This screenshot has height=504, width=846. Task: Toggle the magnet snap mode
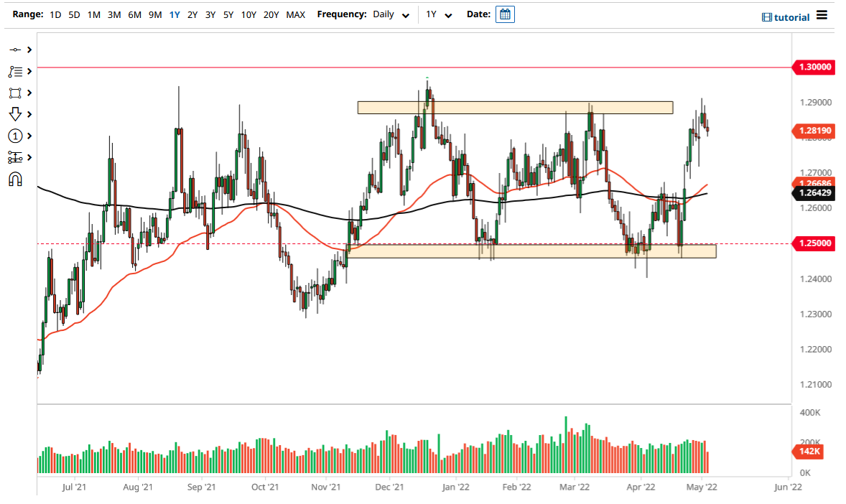point(14,178)
